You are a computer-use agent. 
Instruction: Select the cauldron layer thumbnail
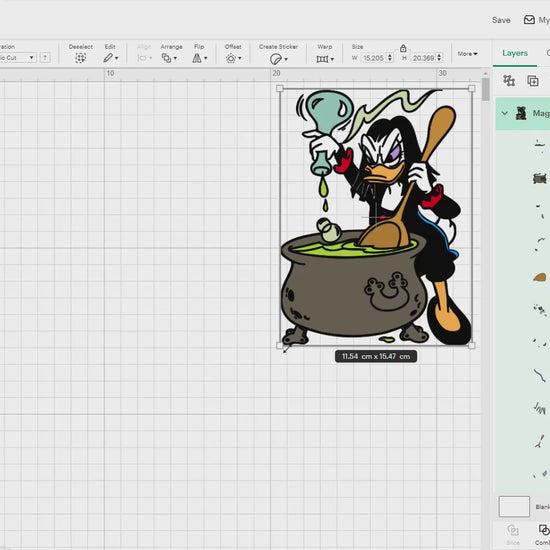tap(540, 178)
